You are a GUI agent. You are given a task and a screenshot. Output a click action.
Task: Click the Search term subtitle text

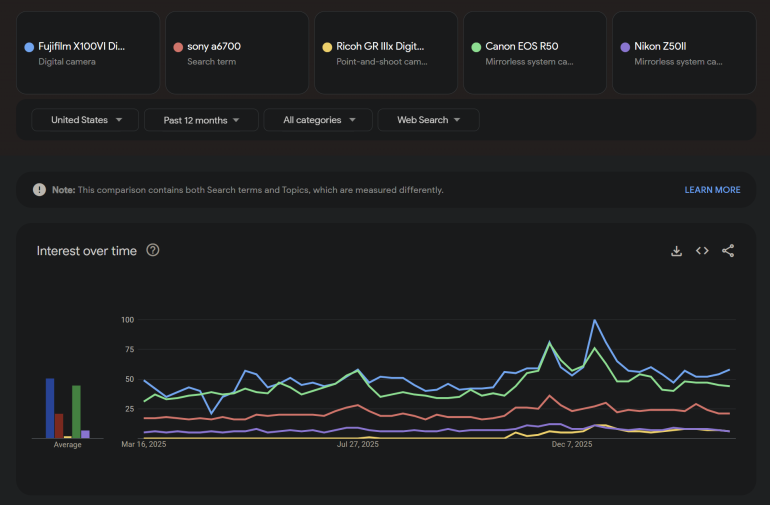211,62
